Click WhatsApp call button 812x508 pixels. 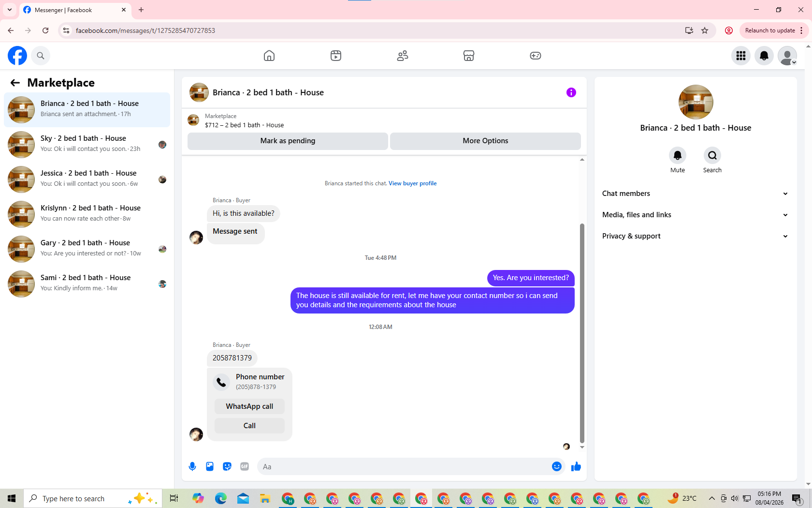(x=249, y=406)
